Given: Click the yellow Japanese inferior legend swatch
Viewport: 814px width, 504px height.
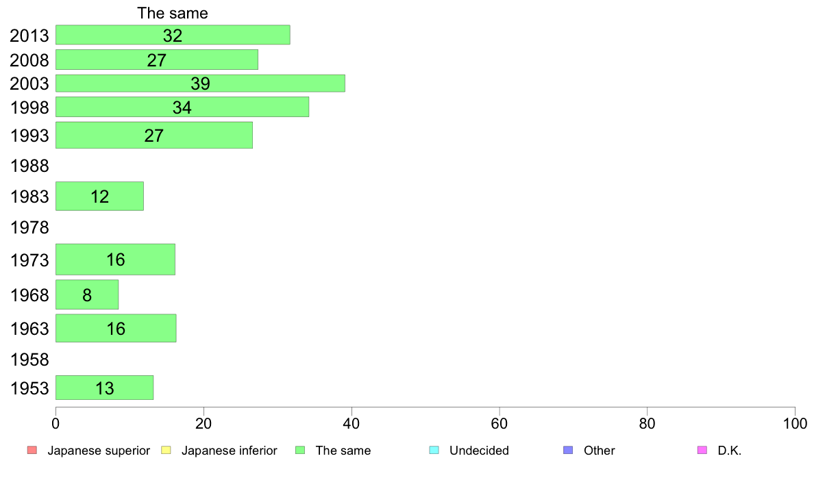Looking at the screenshot, I should [x=166, y=450].
